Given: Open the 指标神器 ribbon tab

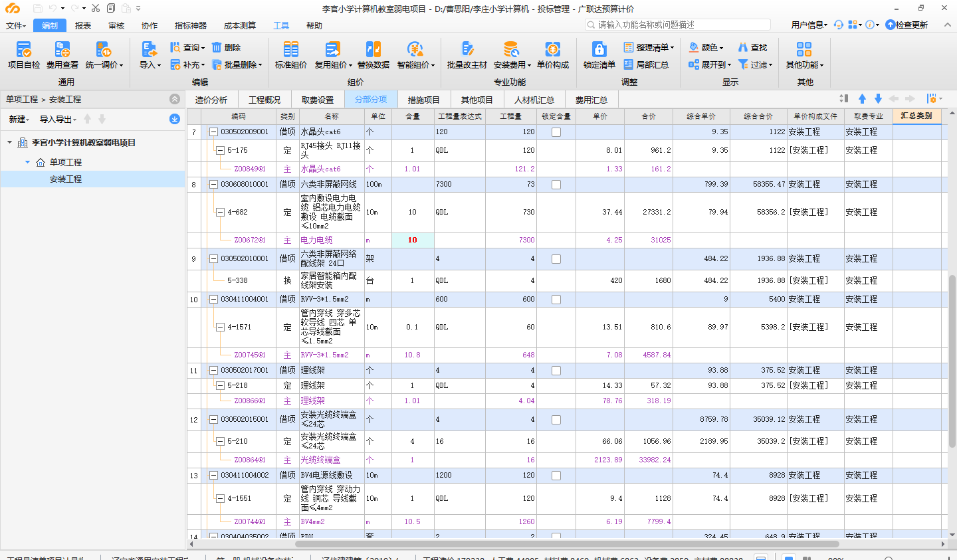Looking at the screenshot, I should pos(191,25).
